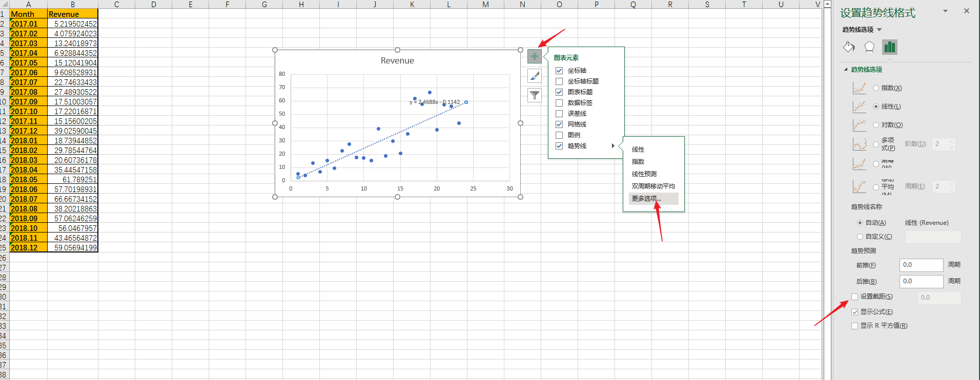Expand the 趋势线 submenu arrow

coord(613,146)
